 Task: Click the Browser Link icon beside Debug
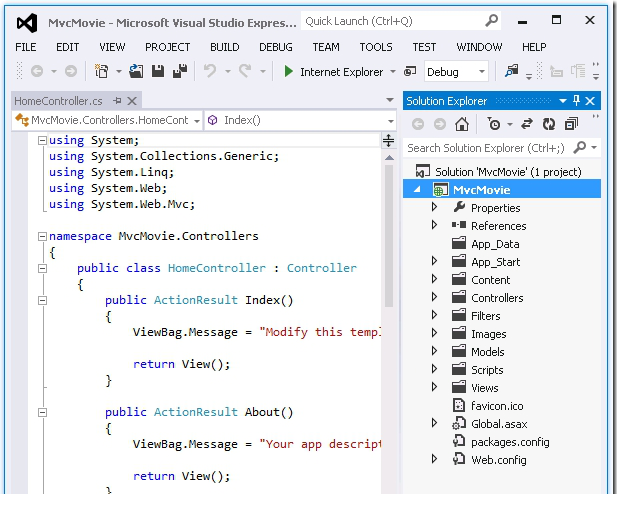click(410, 72)
